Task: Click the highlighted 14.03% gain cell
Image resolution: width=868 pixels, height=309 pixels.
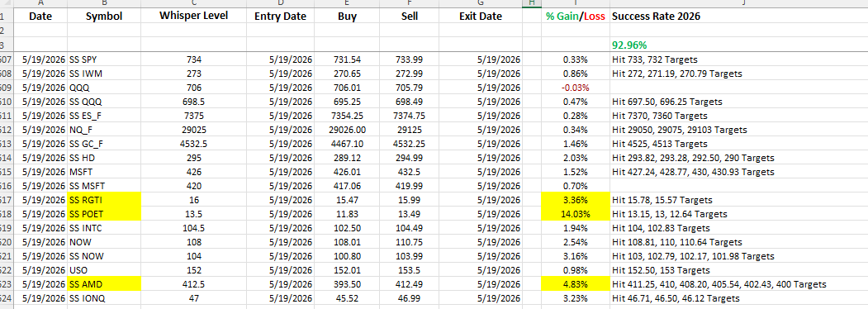Action: 576,214
